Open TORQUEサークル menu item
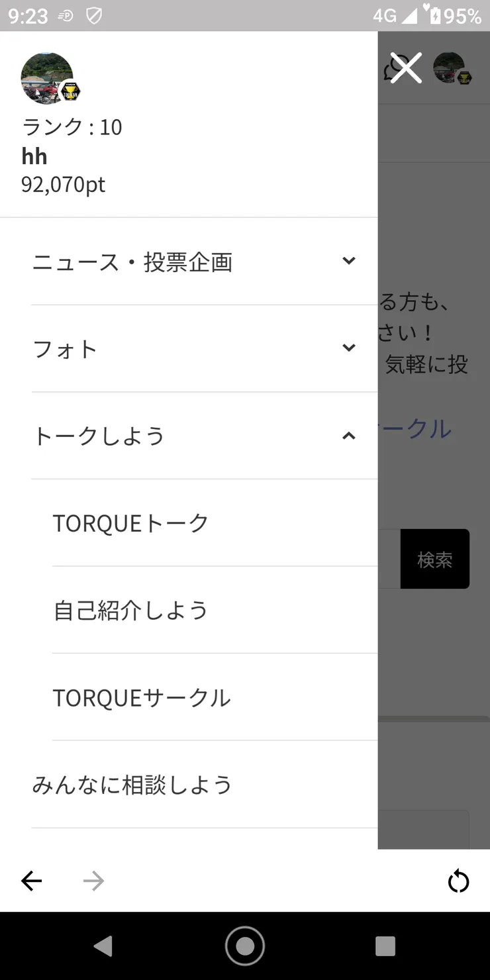 click(x=215, y=698)
